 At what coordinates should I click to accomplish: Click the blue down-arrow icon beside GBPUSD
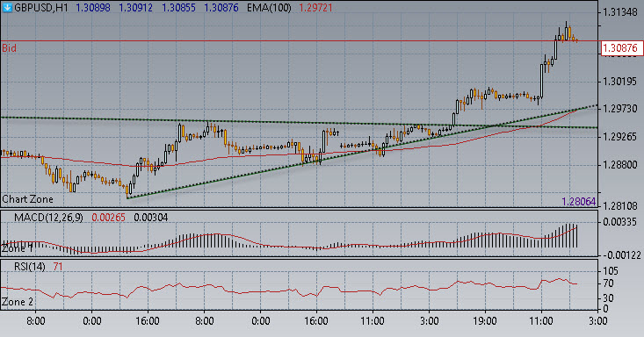[x=7, y=7]
